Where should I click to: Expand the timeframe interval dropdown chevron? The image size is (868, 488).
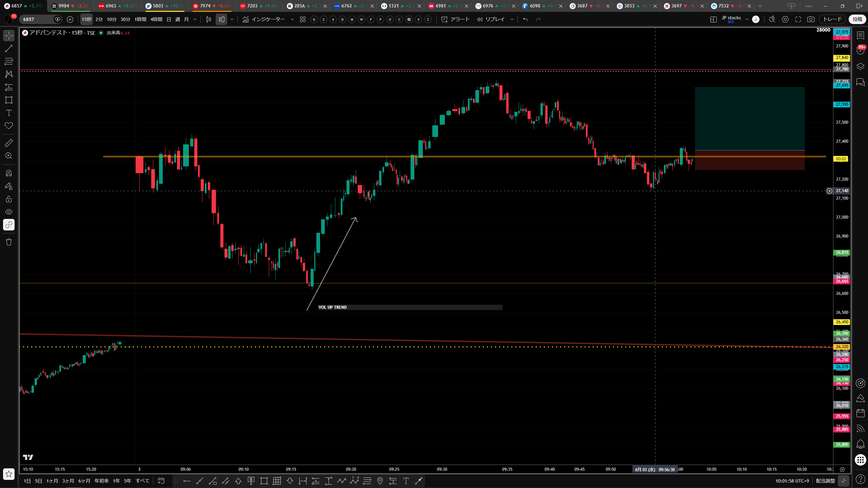195,19
